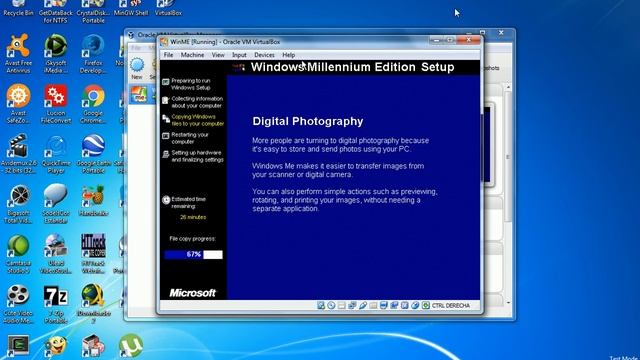Open Ulead VideoStudio shortcut
This screenshot has height=360, width=640.
[56, 254]
